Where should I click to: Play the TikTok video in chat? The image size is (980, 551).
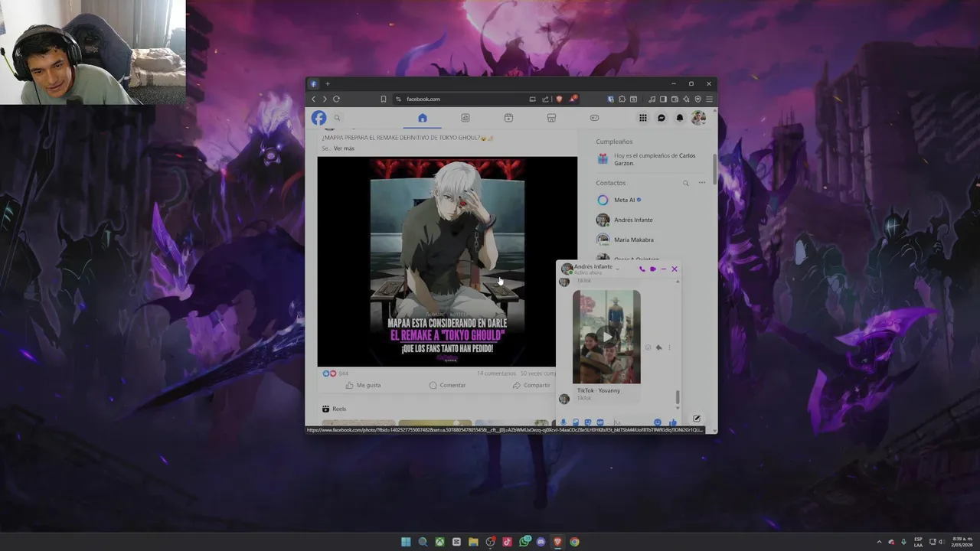[x=606, y=337]
